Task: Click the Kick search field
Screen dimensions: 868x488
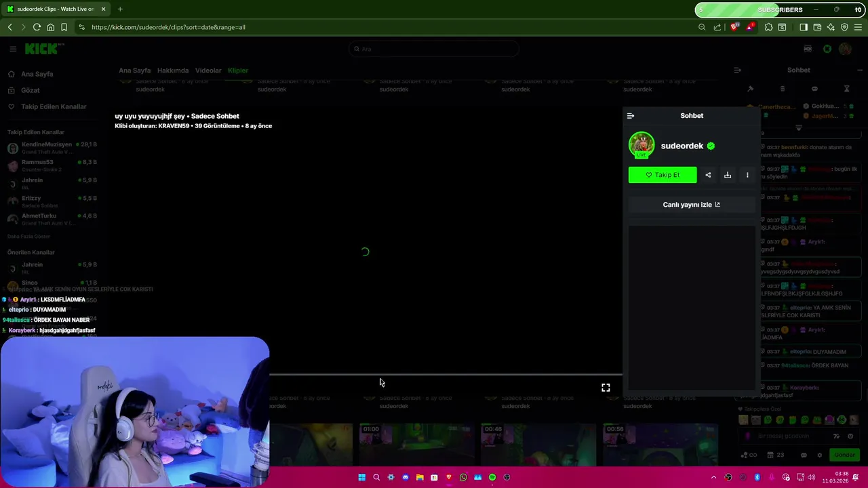Action: click(x=434, y=49)
